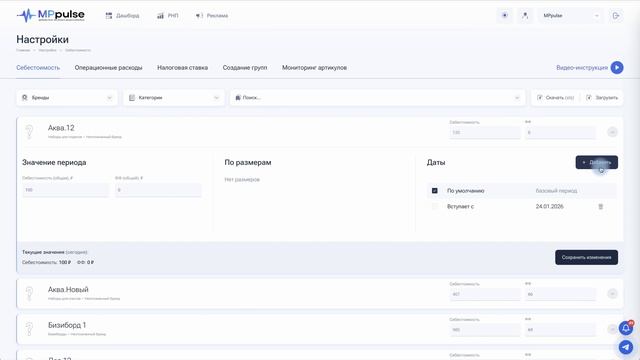Image resolution: width=640 pixels, height=360 pixels.
Task: Delete the 24.01.2026 date entry
Action: [600, 207]
